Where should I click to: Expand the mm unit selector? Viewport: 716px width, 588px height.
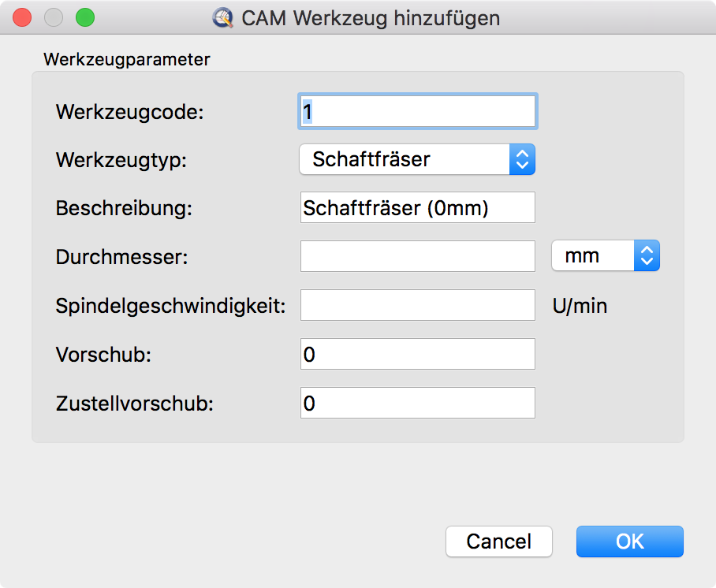605,255
